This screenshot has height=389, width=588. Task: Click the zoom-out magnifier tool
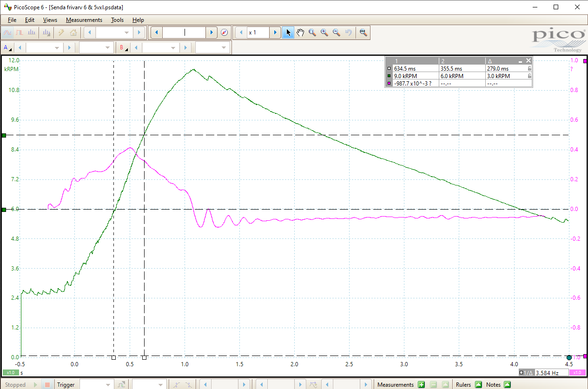coord(336,33)
